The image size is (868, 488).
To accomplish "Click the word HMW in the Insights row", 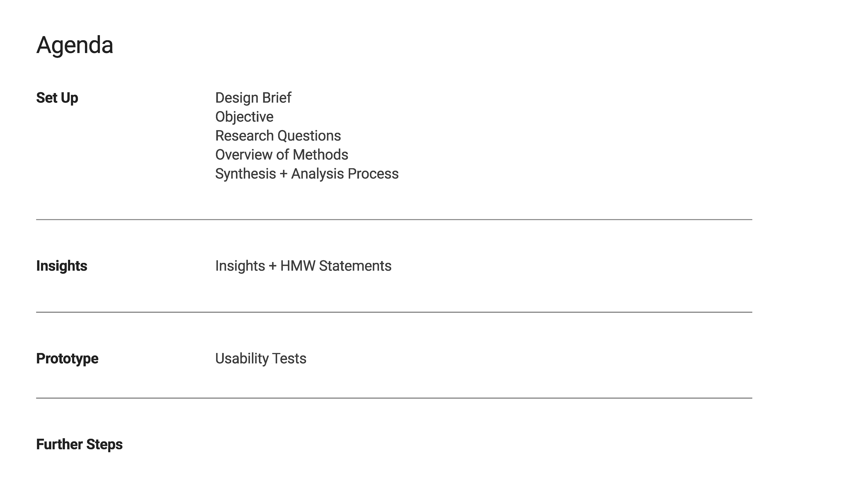I will pos(298,266).
